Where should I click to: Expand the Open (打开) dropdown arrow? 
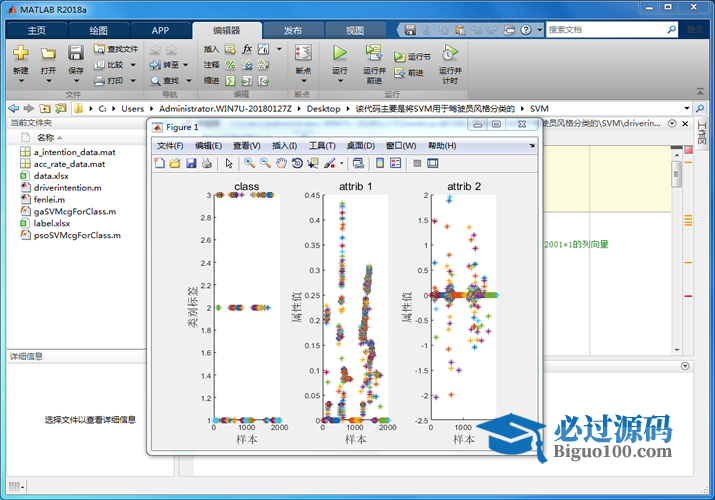[48, 81]
